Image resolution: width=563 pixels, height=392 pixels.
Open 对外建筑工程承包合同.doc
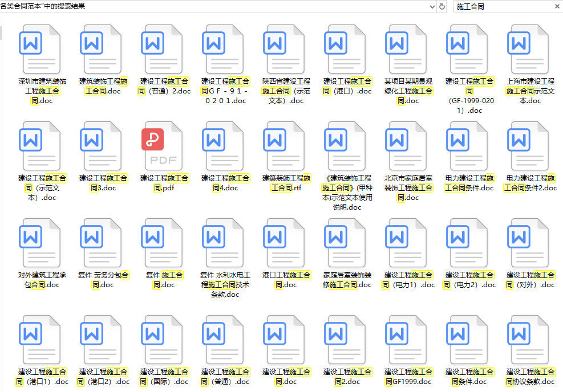click(x=40, y=244)
